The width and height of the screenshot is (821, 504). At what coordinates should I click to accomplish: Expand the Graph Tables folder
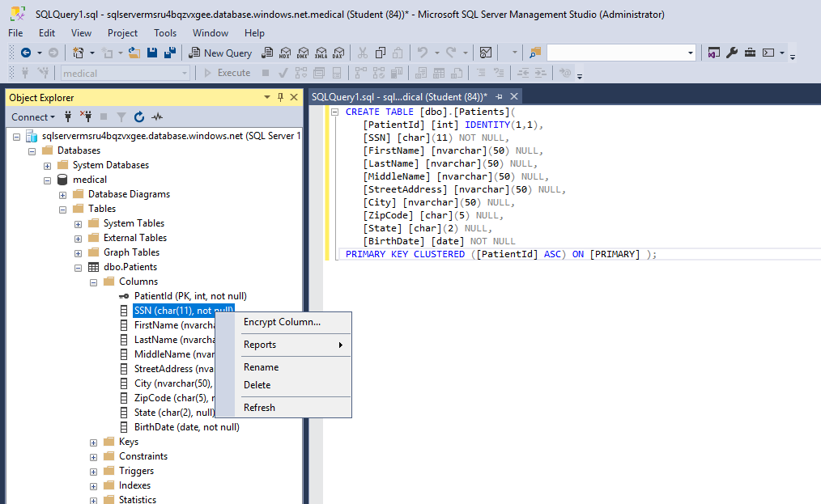click(x=78, y=253)
